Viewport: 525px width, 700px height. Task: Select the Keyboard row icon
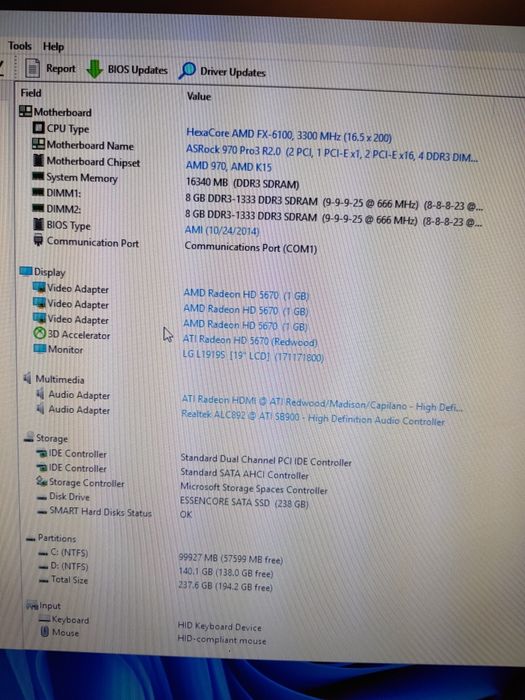44,619
